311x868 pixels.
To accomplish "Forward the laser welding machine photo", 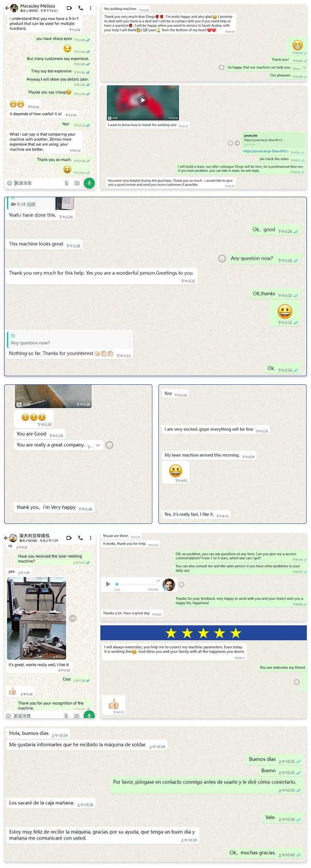I will point(73,618).
